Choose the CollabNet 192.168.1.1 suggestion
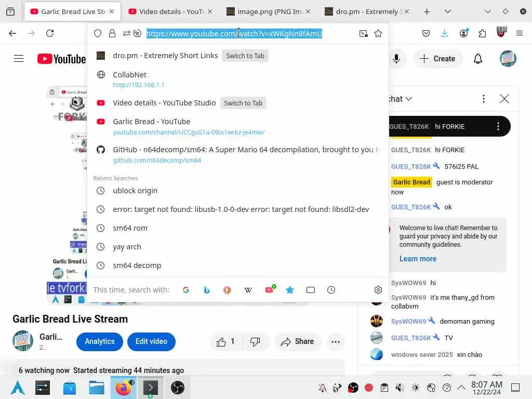Screen dimensions: 532x399 (x=237, y=79)
